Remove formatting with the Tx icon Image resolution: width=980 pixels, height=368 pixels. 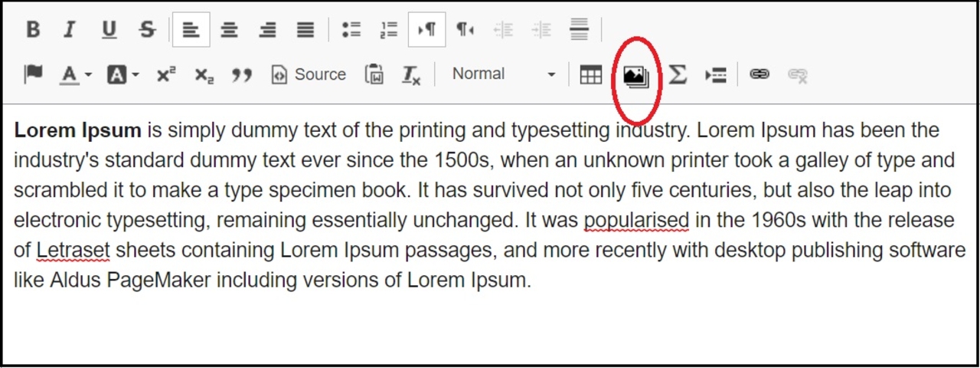click(411, 74)
